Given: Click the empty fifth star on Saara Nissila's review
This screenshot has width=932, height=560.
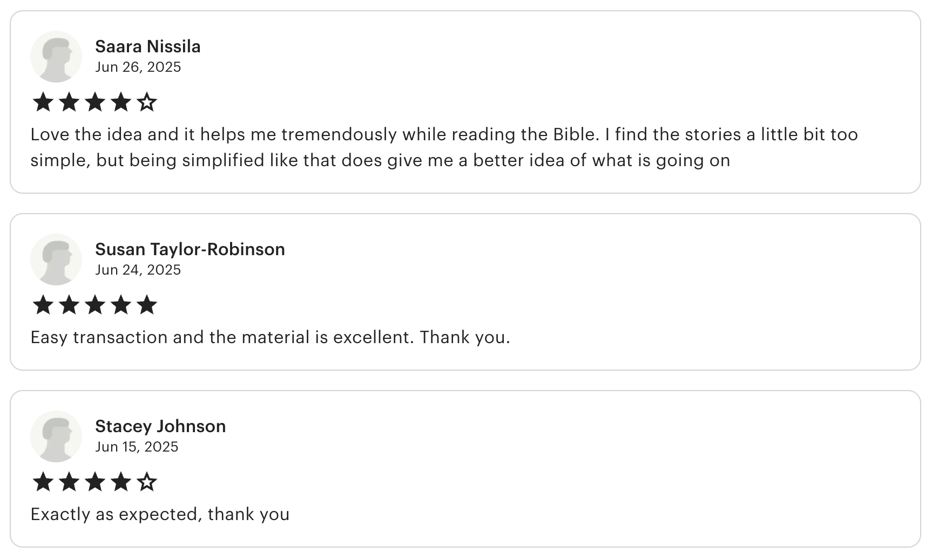Looking at the screenshot, I should click(147, 102).
